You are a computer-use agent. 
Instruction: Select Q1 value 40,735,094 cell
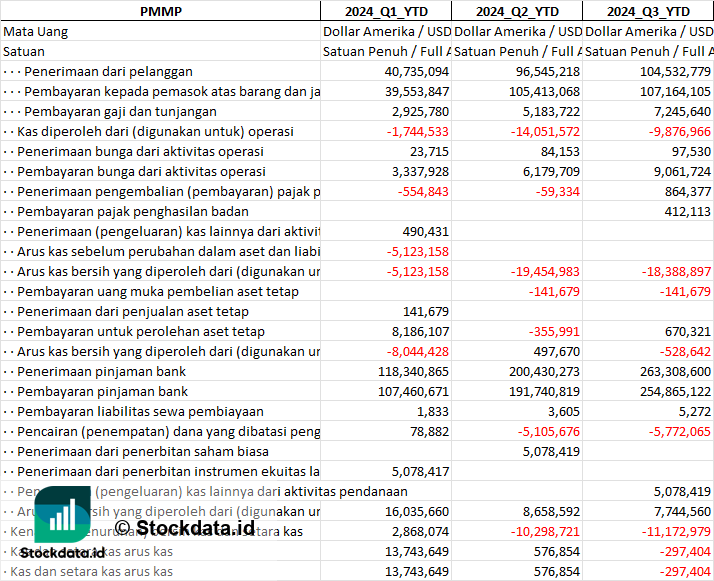click(x=386, y=71)
